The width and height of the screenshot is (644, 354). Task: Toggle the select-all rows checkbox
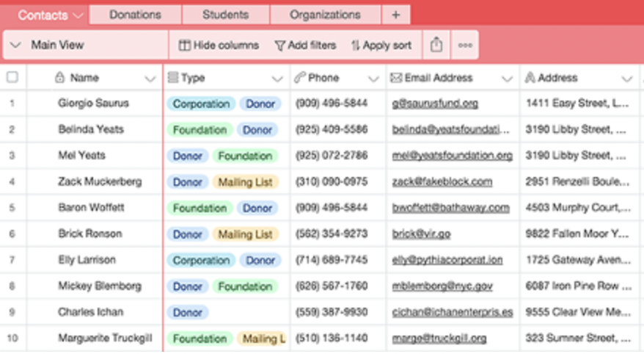click(x=12, y=77)
